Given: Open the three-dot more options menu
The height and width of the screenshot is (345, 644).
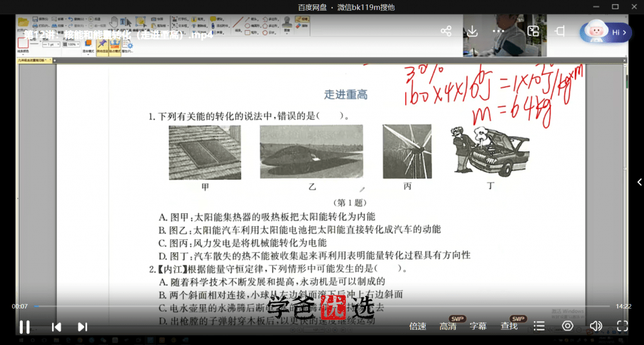Looking at the screenshot, I should [498, 31].
